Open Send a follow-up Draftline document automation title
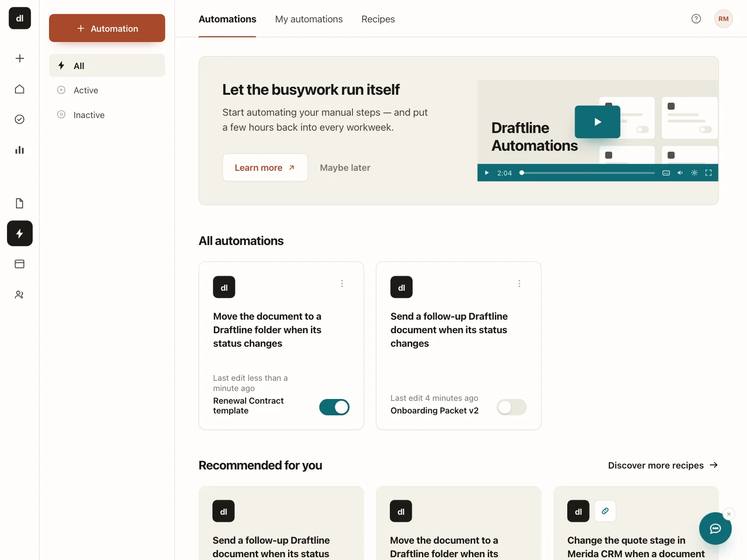Viewport: 747px width, 560px height. 449,330
